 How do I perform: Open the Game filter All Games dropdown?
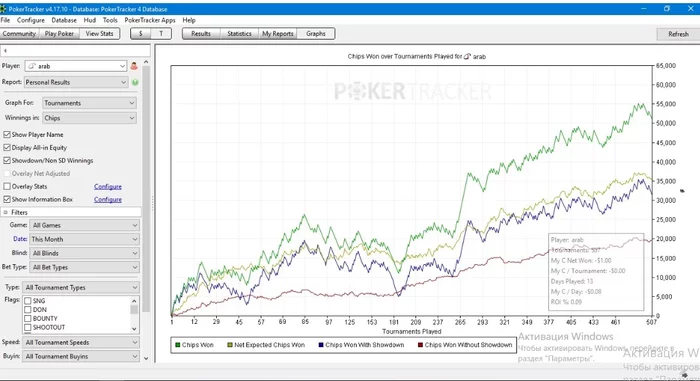coord(84,225)
